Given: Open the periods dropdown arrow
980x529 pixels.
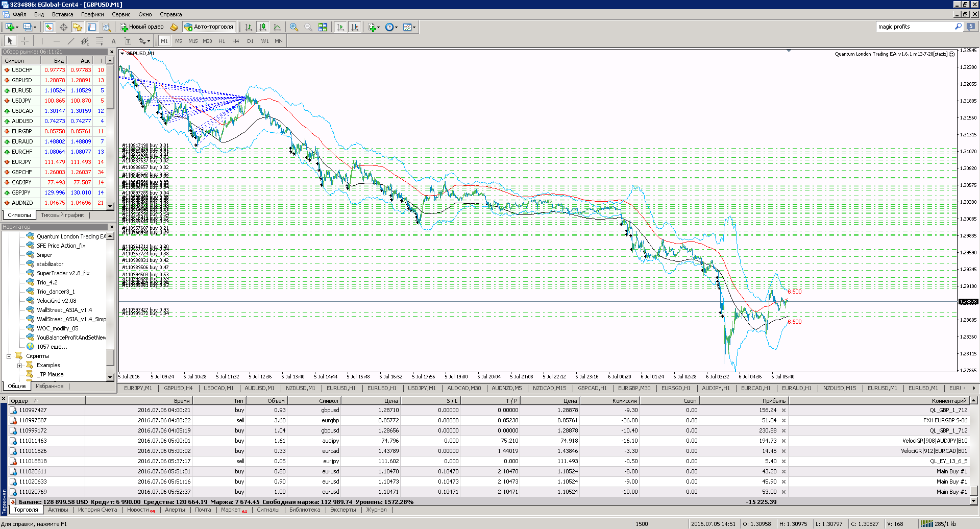Looking at the screenshot, I should (397, 28).
